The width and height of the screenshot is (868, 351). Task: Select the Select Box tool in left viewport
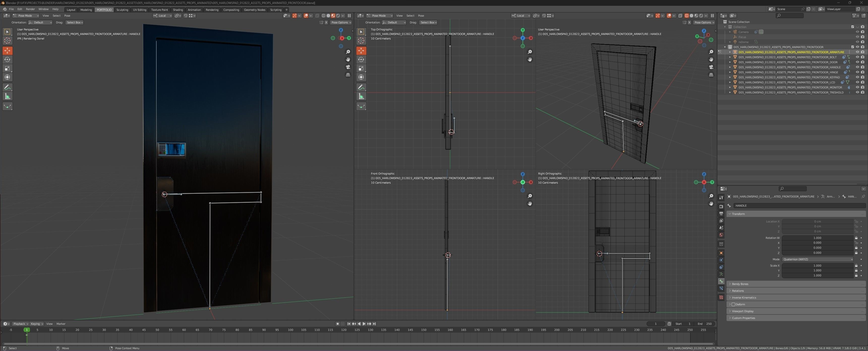coord(7,32)
